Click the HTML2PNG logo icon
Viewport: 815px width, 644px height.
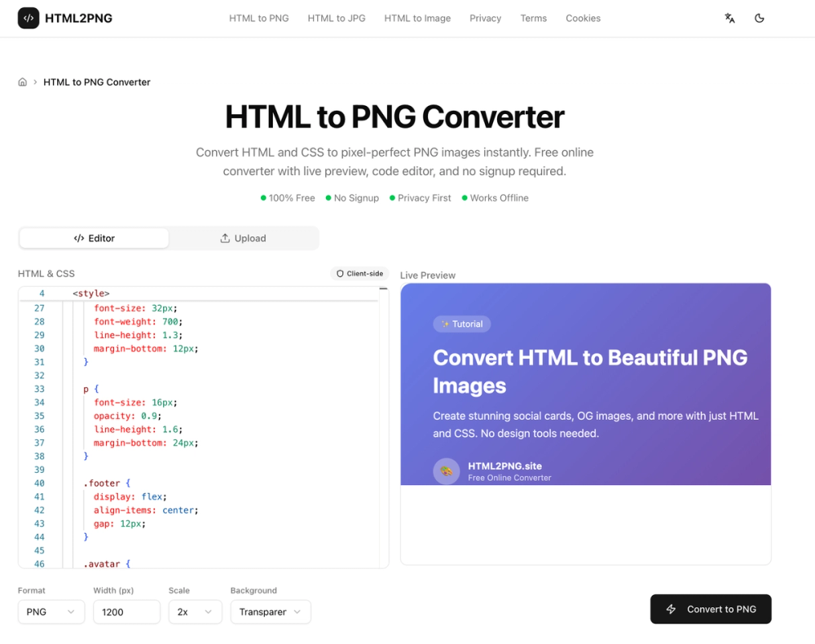pos(29,17)
